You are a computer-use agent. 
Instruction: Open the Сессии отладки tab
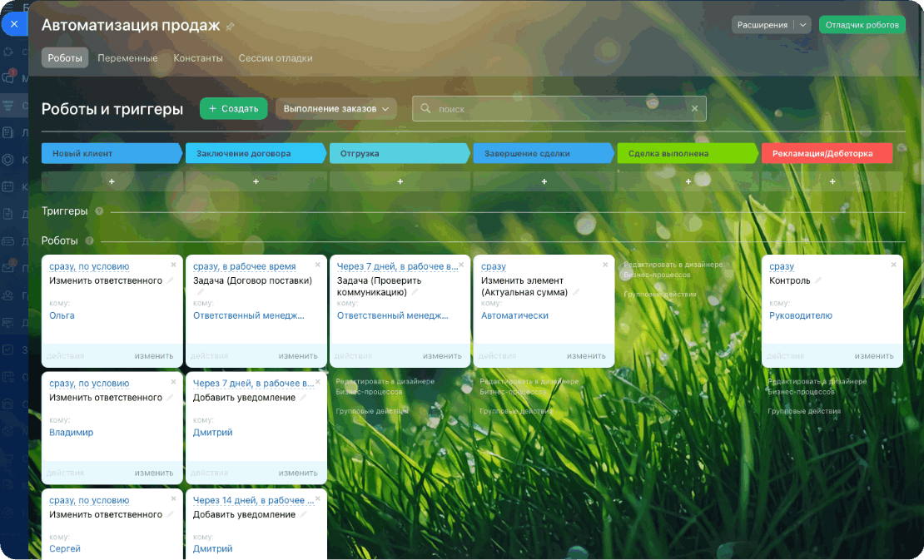[x=276, y=58]
